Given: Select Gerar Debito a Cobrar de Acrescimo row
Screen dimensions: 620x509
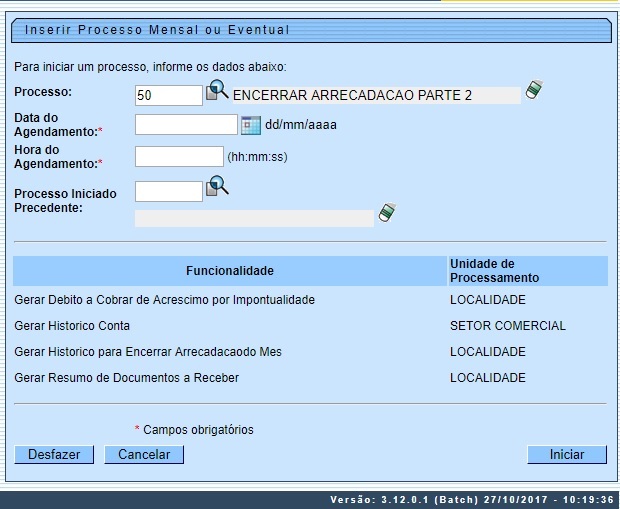Looking at the screenshot, I should pos(165,300).
